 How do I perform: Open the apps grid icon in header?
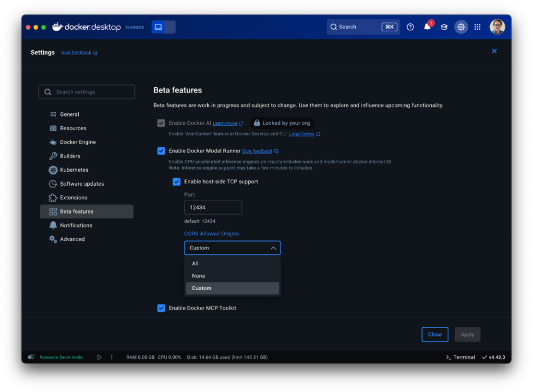[x=477, y=27]
